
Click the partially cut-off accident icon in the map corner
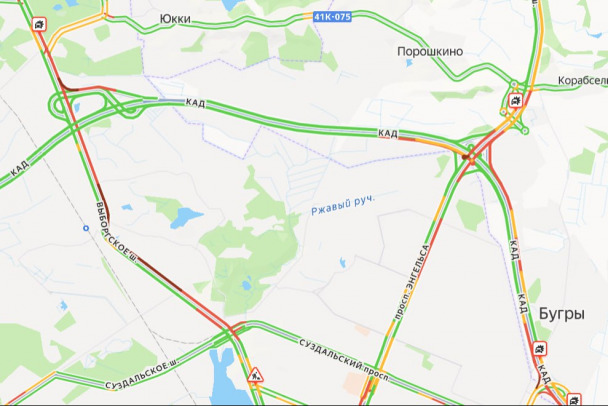tap(574, 399)
